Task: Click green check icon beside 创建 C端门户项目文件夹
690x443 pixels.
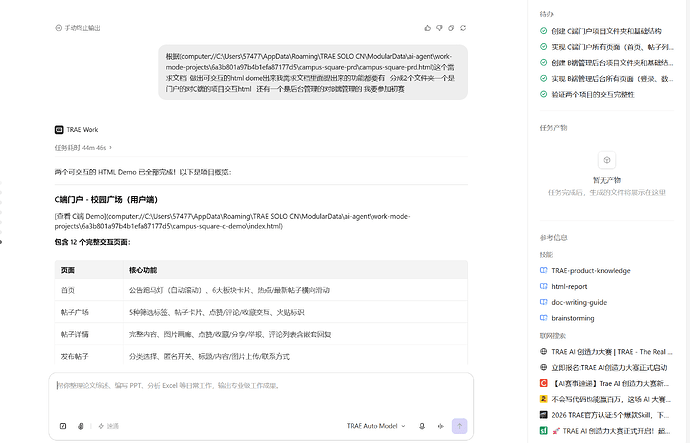Action: pyautogui.click(x=543, y=31)
